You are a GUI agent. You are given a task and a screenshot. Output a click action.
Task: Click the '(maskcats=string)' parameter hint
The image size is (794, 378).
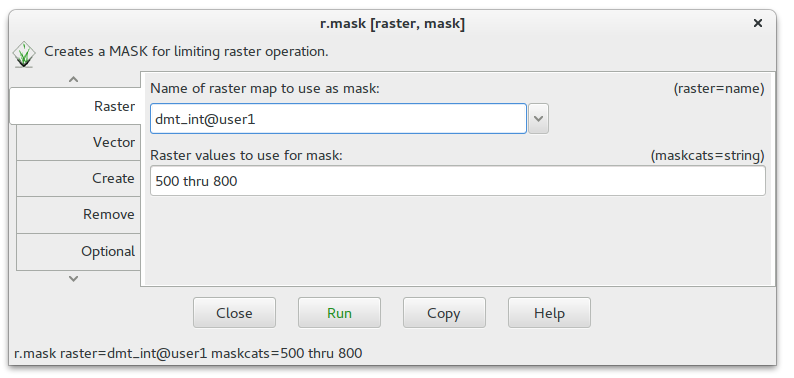(707, 155)
